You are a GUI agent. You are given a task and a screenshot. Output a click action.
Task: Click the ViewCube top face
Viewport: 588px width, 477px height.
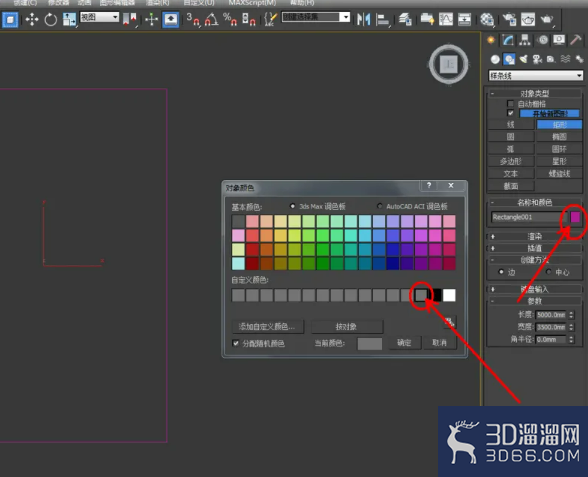[x=448, y=64]
